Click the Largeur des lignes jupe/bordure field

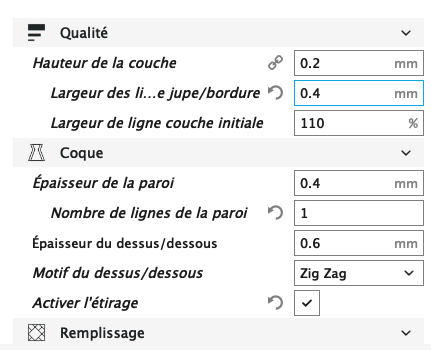tap(359, 93)
